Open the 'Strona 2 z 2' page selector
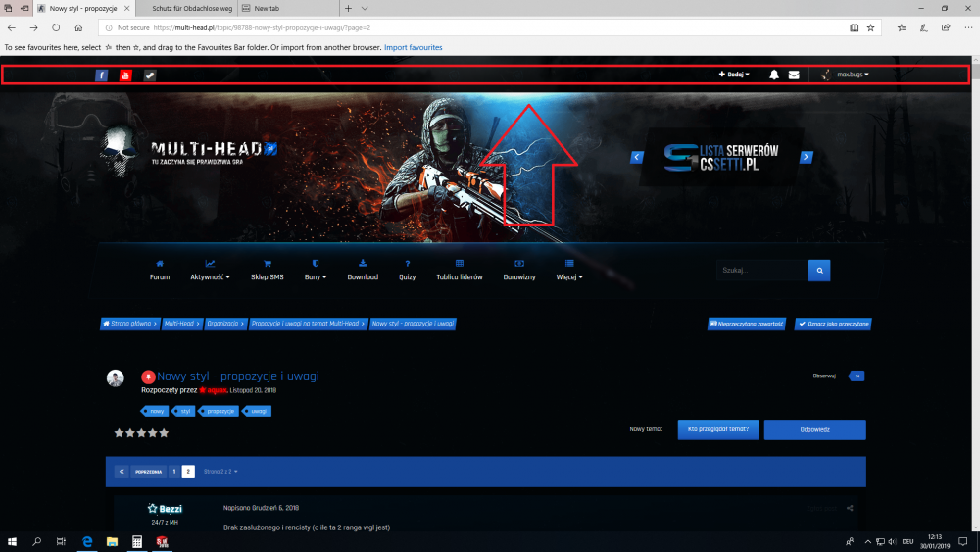Image resolution: width=980 pixels, height=552 pixels. point(220,472)
